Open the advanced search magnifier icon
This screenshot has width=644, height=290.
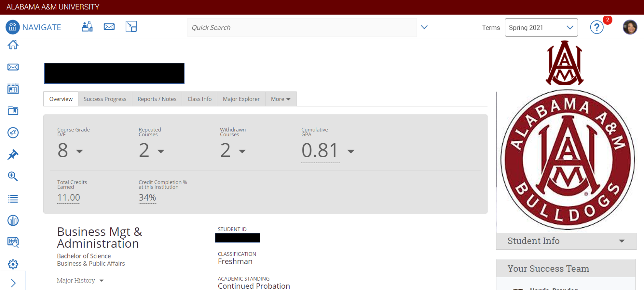(x=13, y=176)
